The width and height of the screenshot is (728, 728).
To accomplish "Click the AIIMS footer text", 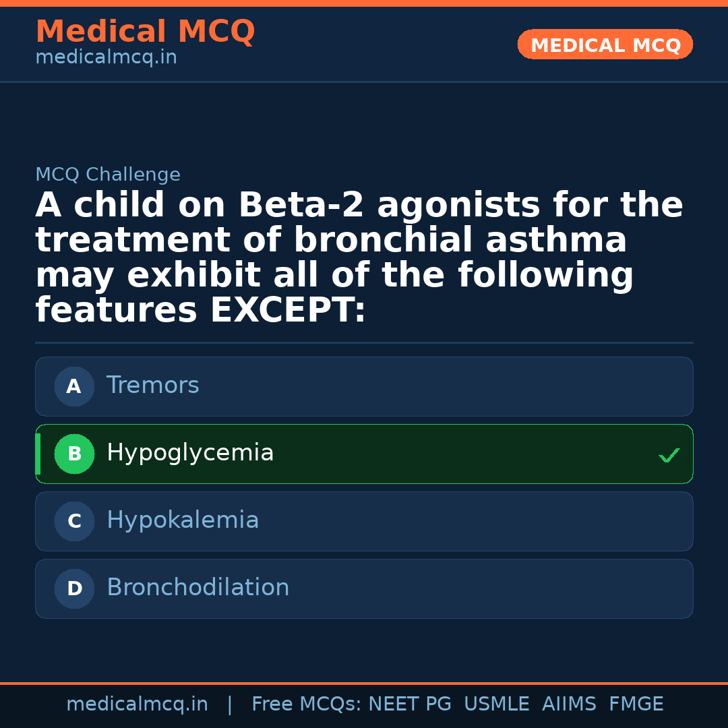I will coord(569,704).
